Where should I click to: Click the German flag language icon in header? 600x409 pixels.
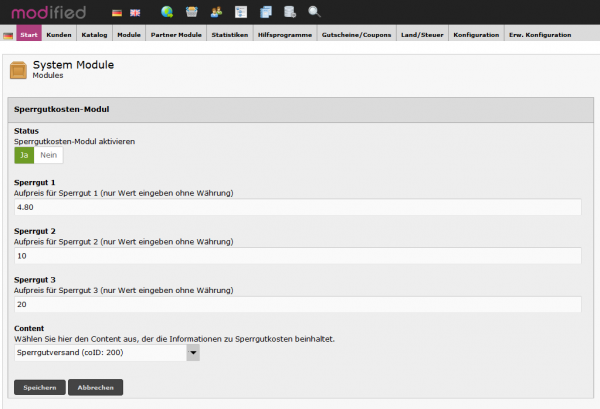click(118, 12)
